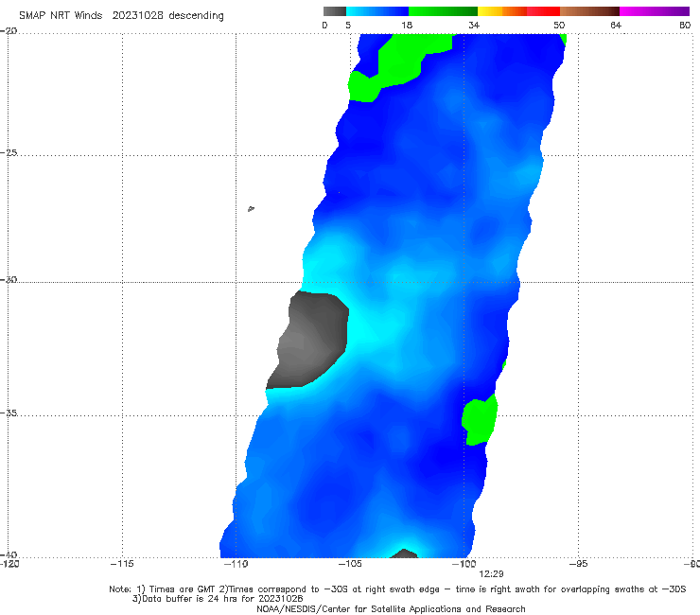Viewport: 700px width, 615px height.
Task: Click the NOAA/NESDIS credit line
Action: pos(391,609)
